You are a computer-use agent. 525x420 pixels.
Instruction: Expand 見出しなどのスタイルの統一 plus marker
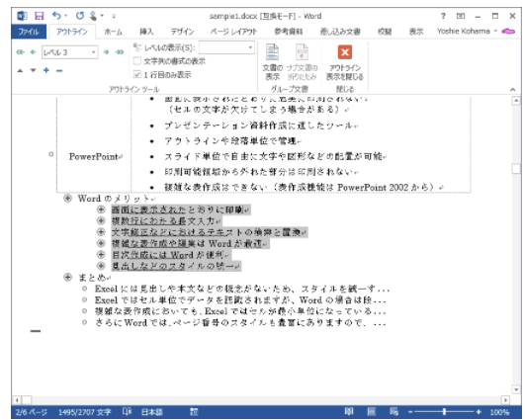pos(101,266)
